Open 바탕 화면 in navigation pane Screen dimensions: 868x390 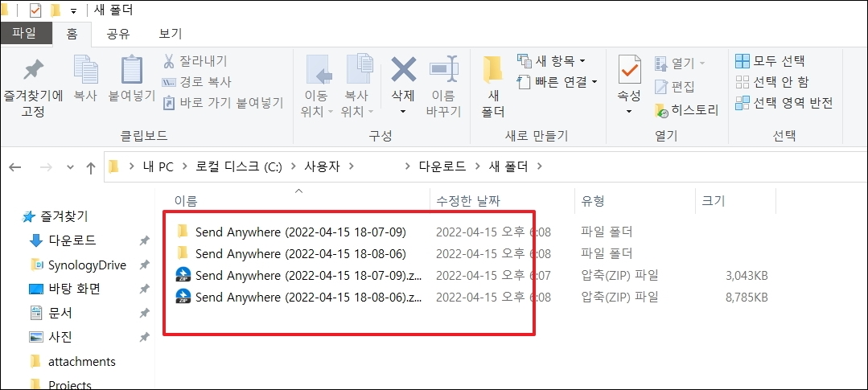[74, 289]
